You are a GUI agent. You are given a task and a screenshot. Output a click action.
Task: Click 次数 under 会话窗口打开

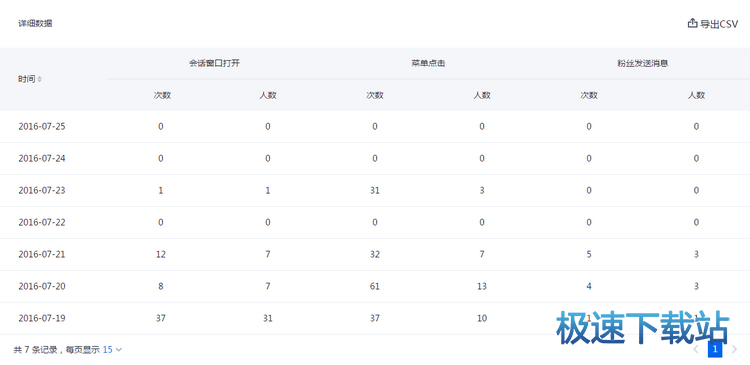point(162,95)
